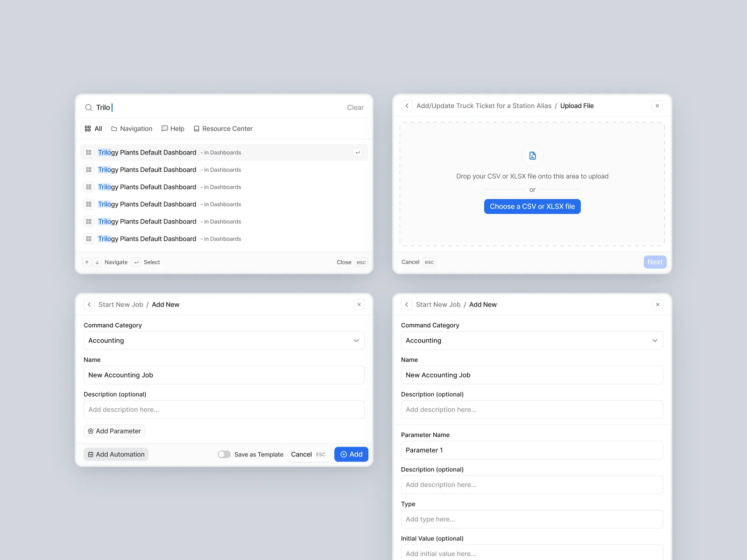Switch to the Navigation filter tab
The height and width of the screenshot is (560, 747).
point(132,129)
